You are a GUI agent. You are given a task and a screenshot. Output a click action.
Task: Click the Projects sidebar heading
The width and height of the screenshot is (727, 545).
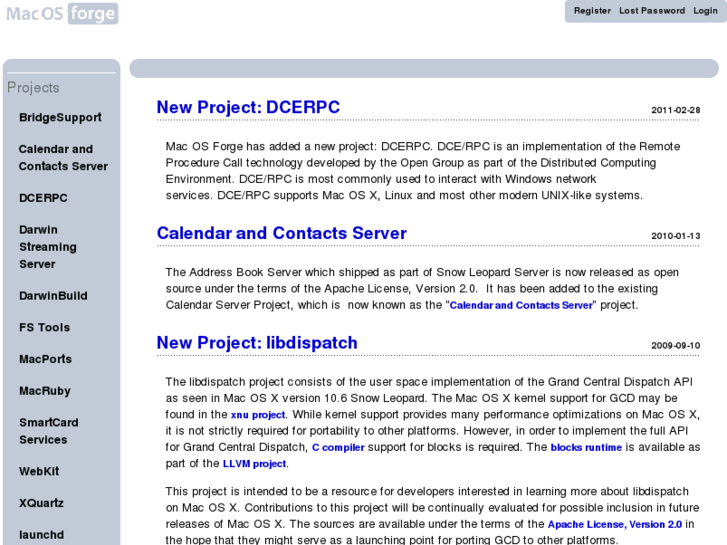point(33,88)
